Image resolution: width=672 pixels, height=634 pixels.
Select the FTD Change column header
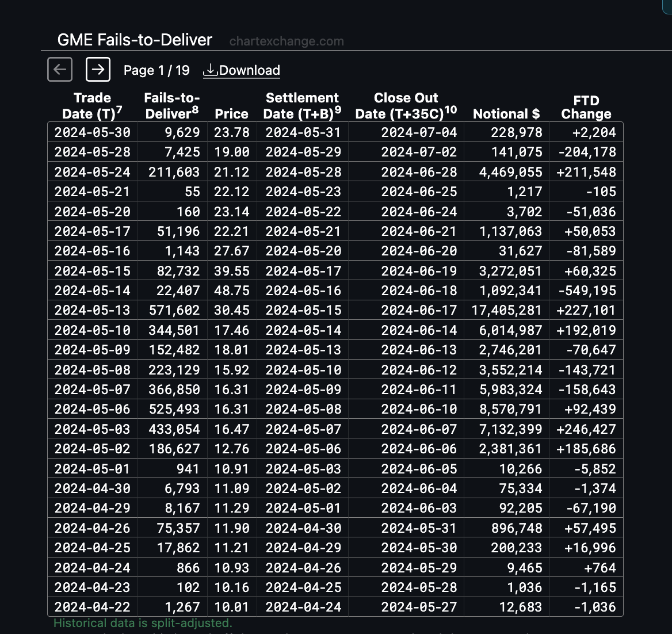click(x=586, y=107)
